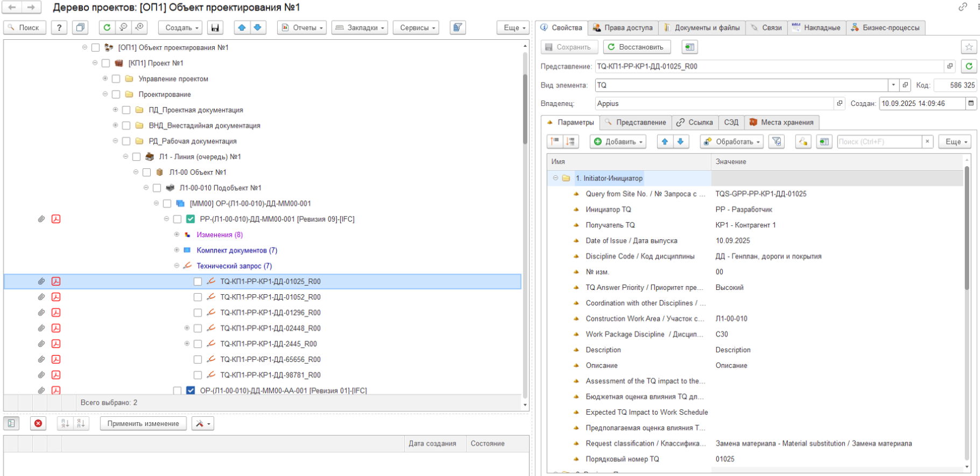Click the filter icon in parameters toolbar
The height and width of the screenshot is (476, 980).
776,142
